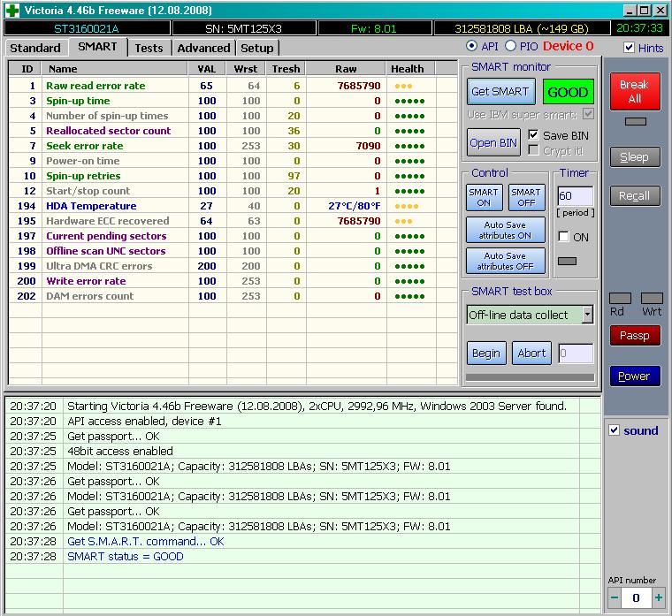Click the Timer indicator lamp

(567, 261)
